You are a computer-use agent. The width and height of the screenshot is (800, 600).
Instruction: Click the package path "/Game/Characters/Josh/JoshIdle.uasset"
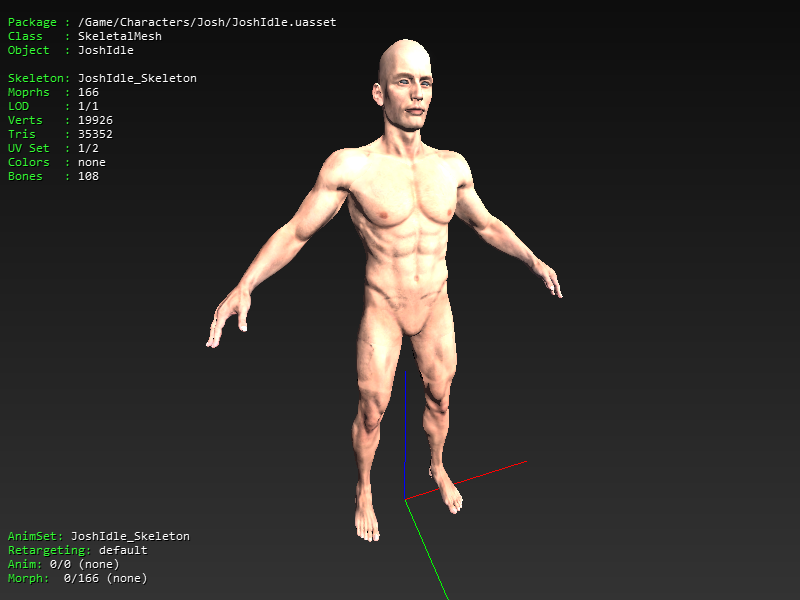tap(207, 22)
